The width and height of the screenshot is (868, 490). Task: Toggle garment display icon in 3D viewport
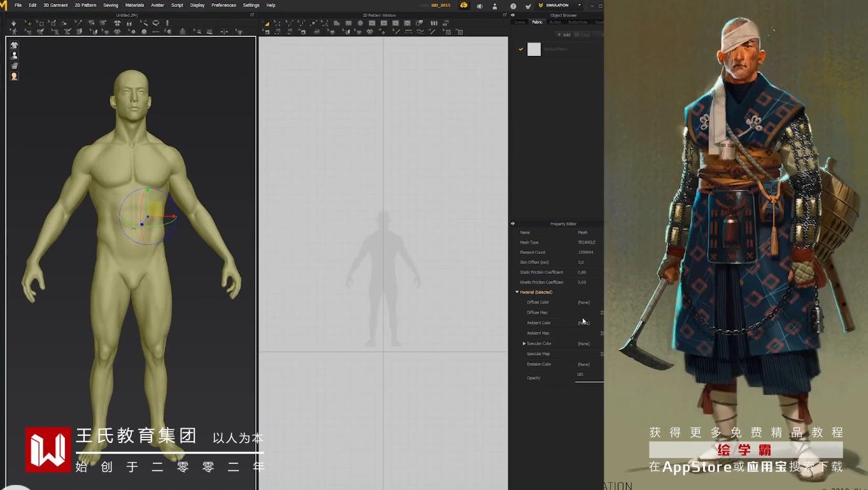[14, 45]
